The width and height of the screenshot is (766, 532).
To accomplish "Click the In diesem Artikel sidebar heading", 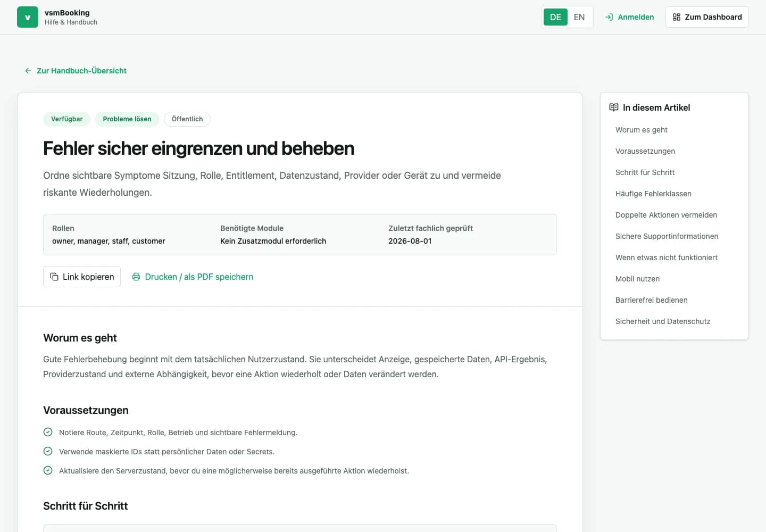I will point(656,107).
